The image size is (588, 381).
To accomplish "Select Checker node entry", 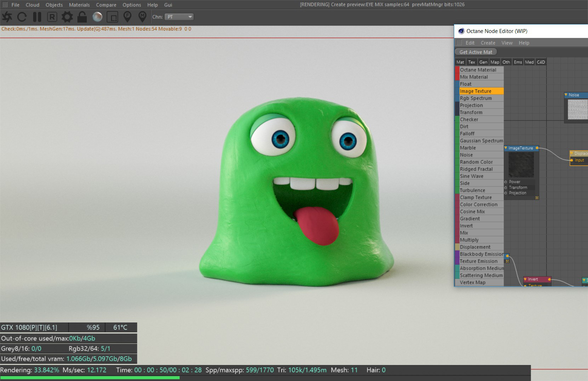I will (479, 119).
